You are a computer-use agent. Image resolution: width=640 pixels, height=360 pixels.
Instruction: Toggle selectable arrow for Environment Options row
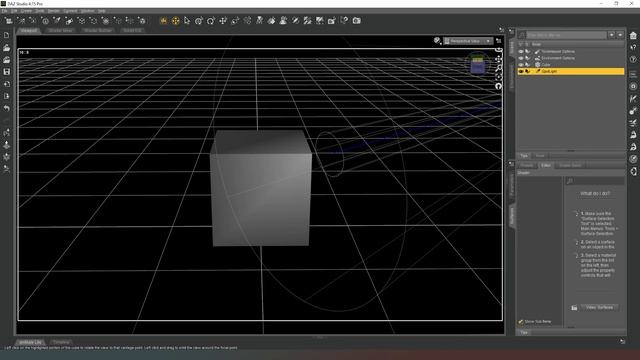(527, 58)
